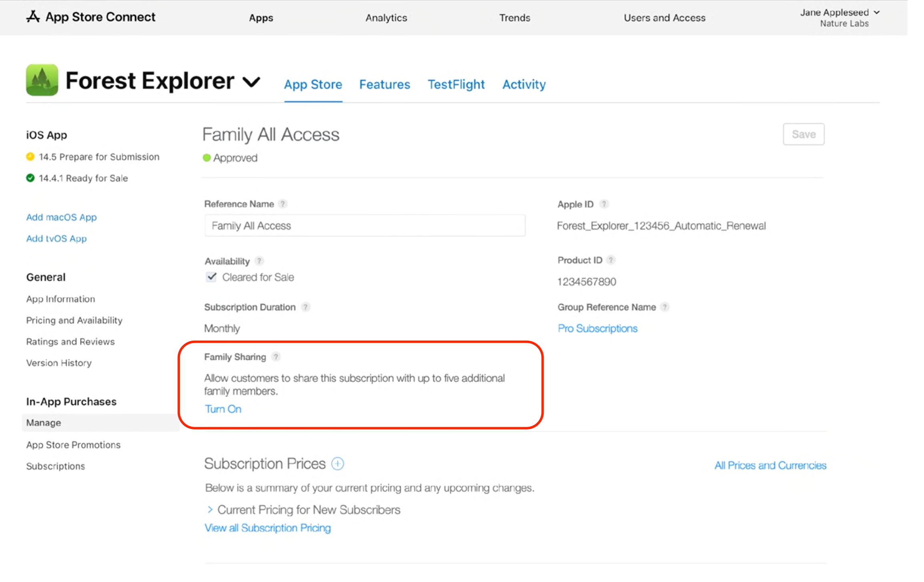
Task: Click help icon beside Family Sharing
Action: point(276,357)
